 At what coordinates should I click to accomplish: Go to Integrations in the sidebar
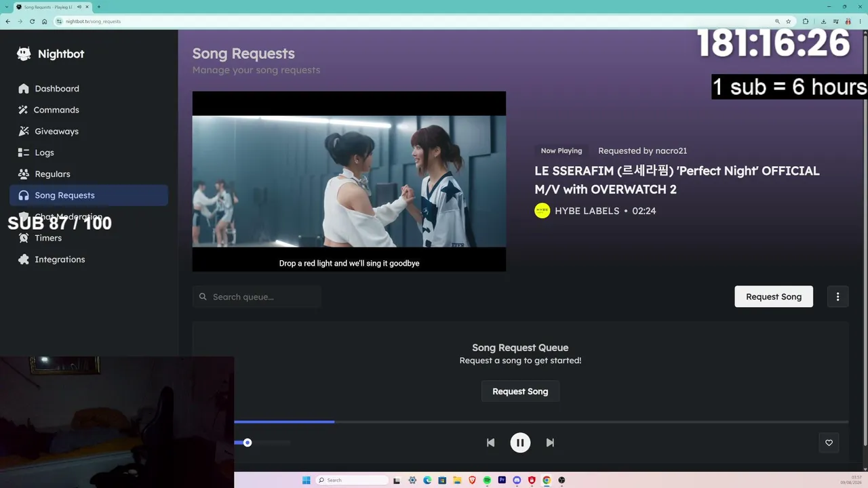(89, 260)
